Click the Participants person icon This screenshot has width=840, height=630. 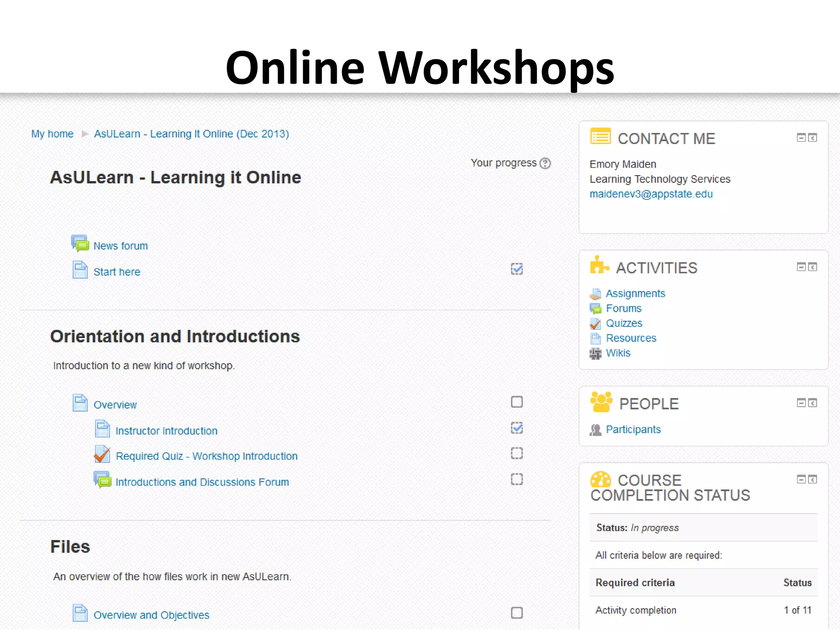click(596, 430)
